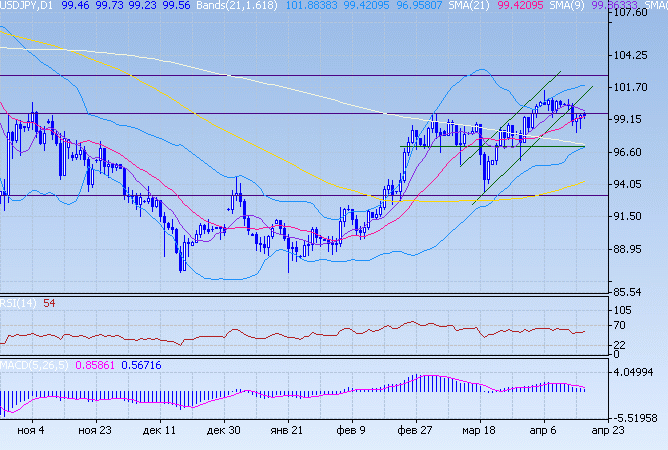Click the RSI value 54 in header
The image size is (668, 450).
[49, 303]
